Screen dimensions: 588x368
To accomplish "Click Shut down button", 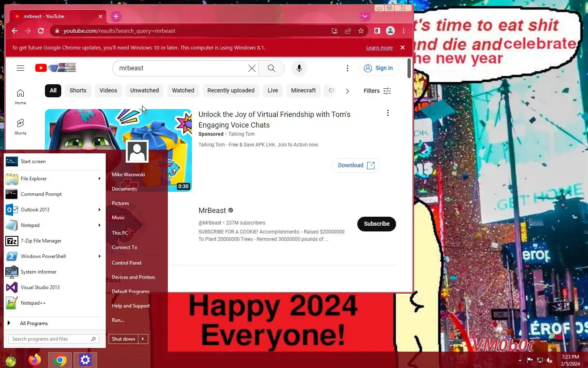I will pyautogui.click(x=124, y=339).
